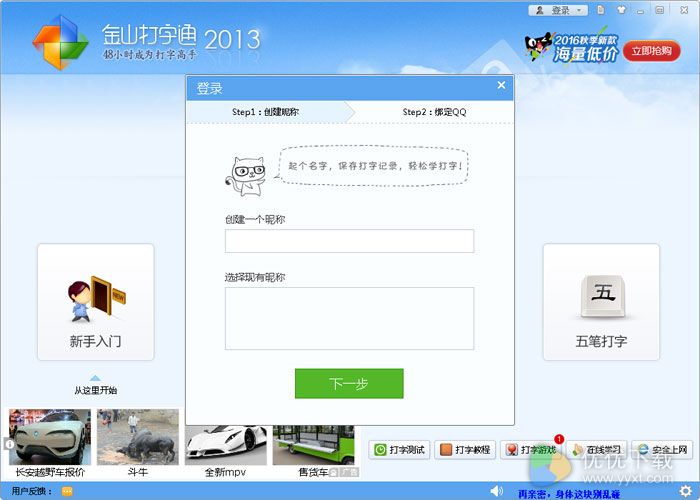
Task: Click the info icon on car ad
Action: [9, 444]
